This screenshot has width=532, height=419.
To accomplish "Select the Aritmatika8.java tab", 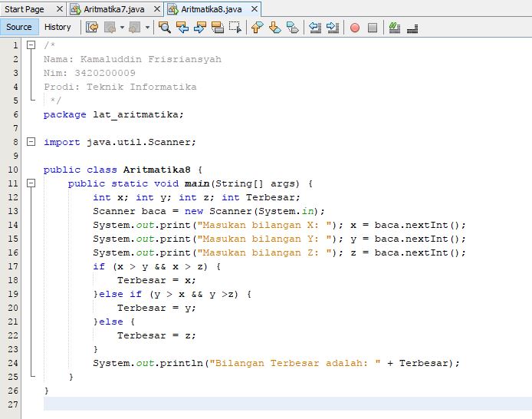I will click(212, 9).
